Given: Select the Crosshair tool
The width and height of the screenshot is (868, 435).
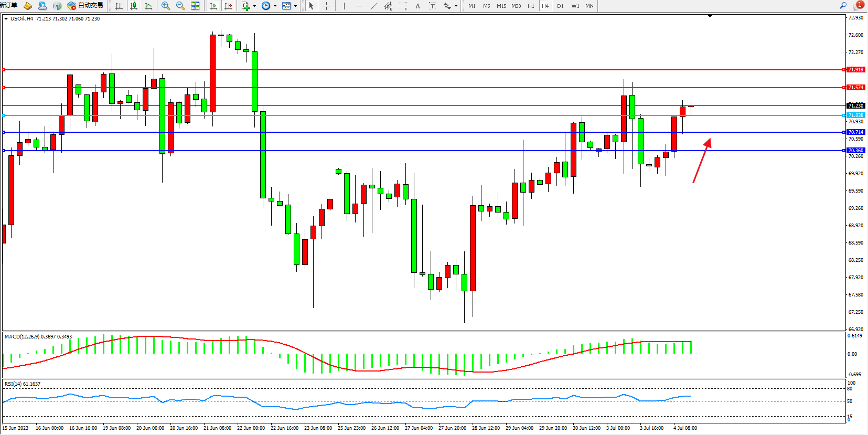Looking at the screenshot, I should 326,6.
